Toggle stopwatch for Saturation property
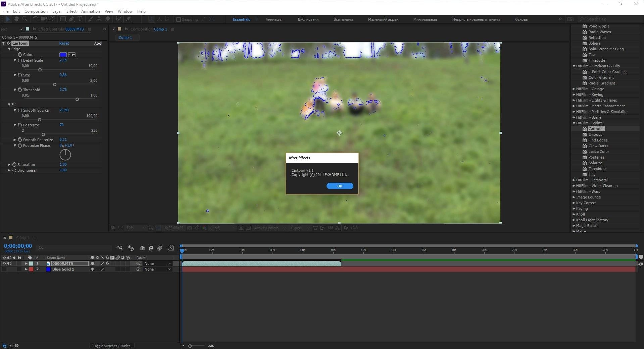644x349 pixels. (x=14, y=165)
